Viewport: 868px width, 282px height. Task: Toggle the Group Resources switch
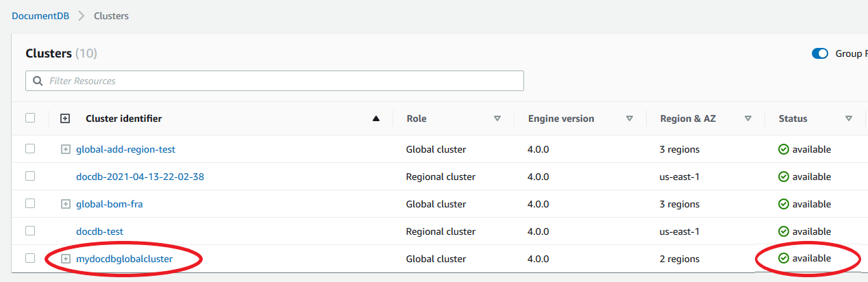819,54
